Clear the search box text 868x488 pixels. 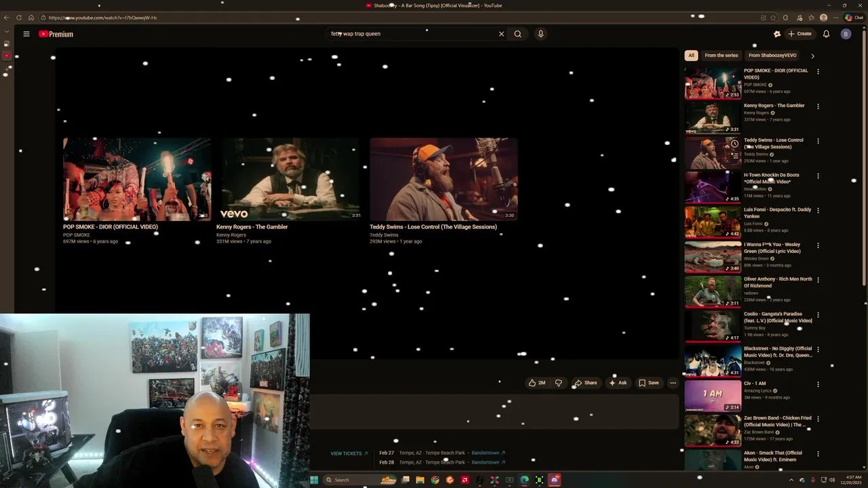pos(501,34)
